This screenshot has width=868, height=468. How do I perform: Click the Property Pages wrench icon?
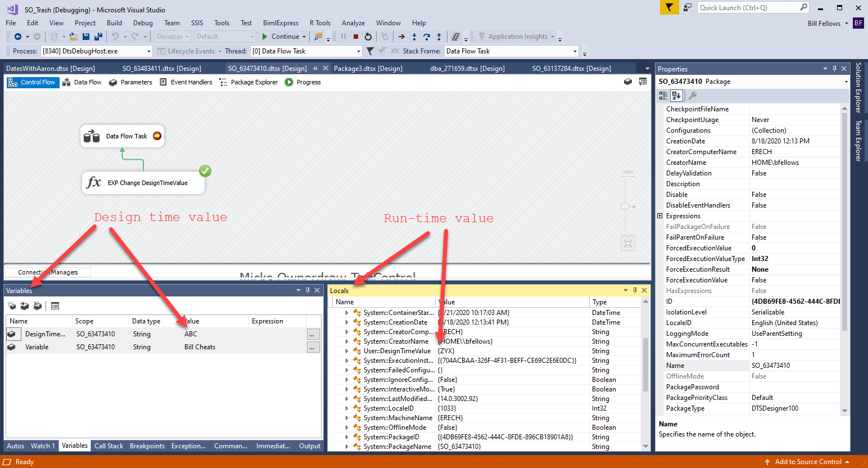[693, 96]
